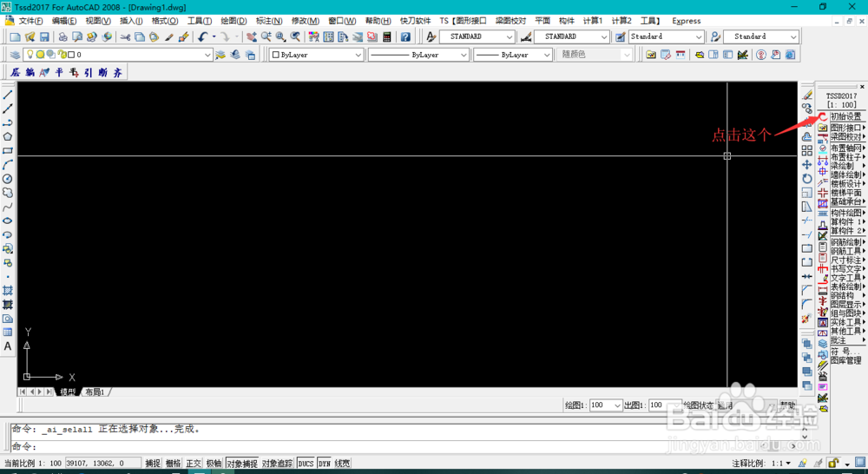
Task: Open the 绘图(D) menu
Action: (233, 21)
